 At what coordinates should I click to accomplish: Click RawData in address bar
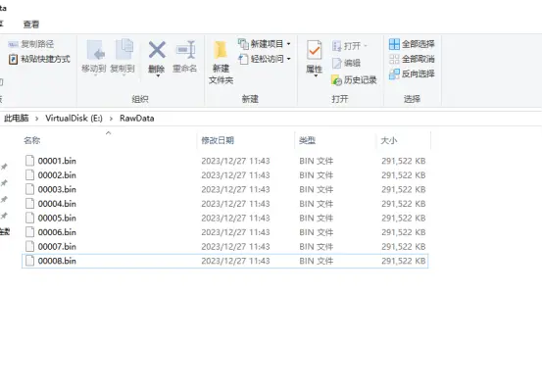pos(137,118)
